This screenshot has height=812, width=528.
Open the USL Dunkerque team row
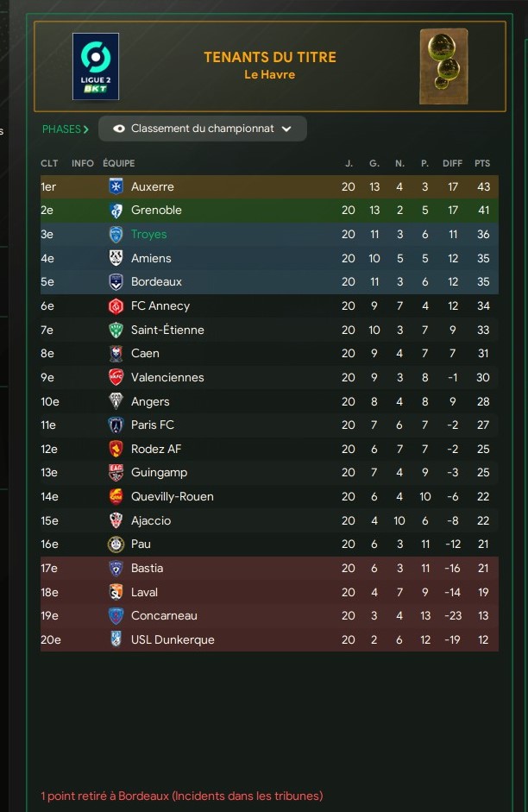[x=269, y=639]
